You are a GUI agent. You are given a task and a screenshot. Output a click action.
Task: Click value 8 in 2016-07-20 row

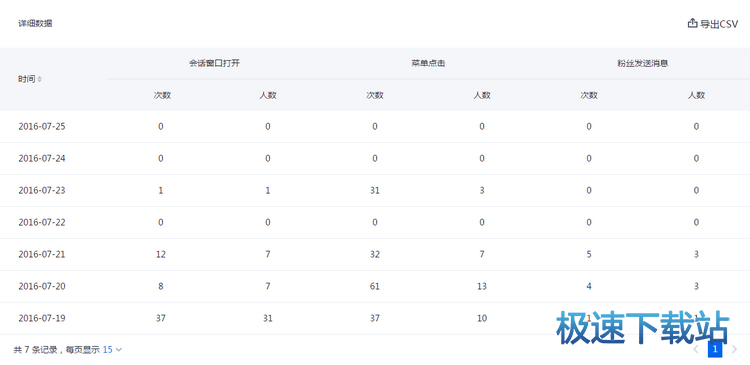(161, 287)
